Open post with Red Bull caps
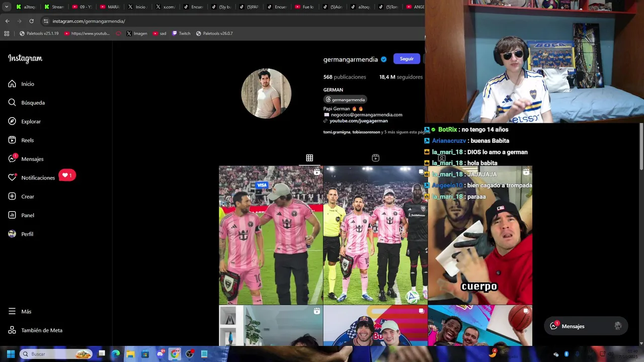 click(375, 326)
